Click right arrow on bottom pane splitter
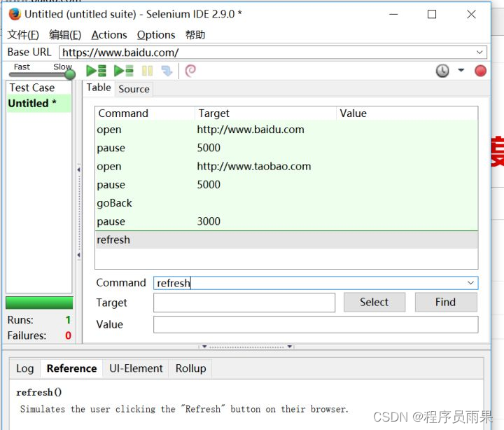 click(289, 347)
